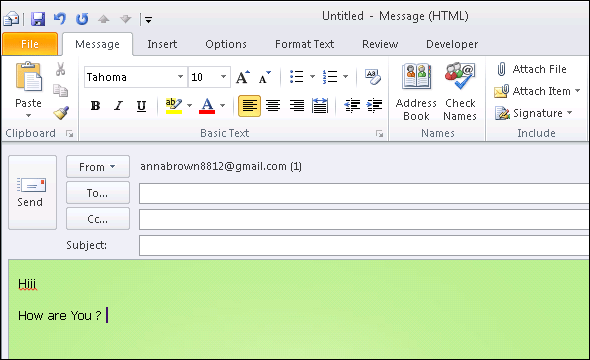Image resolution: width=590 pixels, height=360 pixels.
Task: Open Customize Quick Access Toolbar menu
Action: click(x=148, y=20)
